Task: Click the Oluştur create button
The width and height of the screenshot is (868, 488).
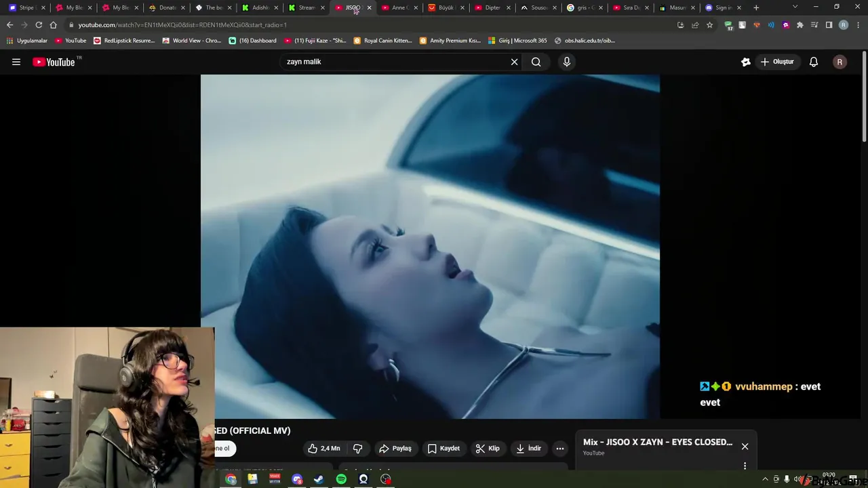Action: tap(777, 62)
